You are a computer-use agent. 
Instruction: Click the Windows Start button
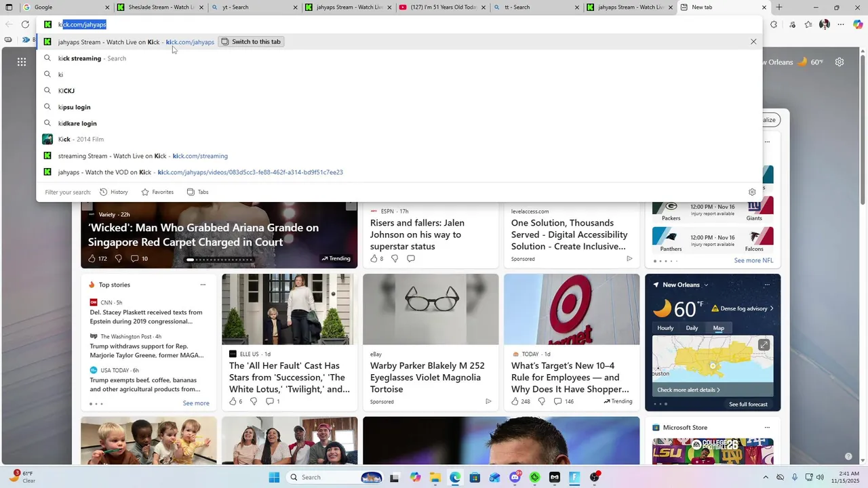click(274, 477)
